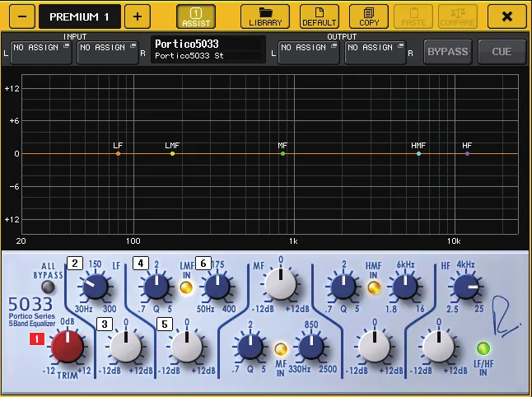Click the plus button beside PREMIUM 1
The width and height of the screenshot is (532, 397).
click(x=138, y=16)
